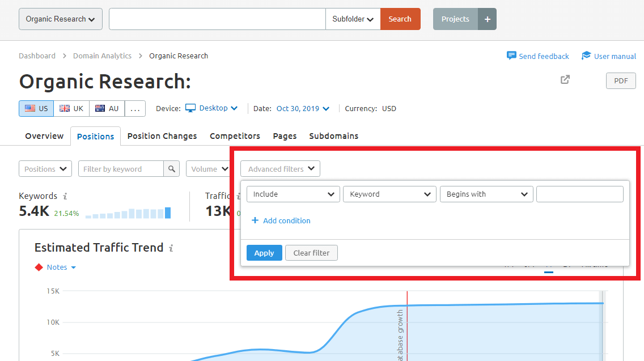The image size is (644, 361).
Task: Open the Subdomains tab
Action: click(x=333, y=136)
